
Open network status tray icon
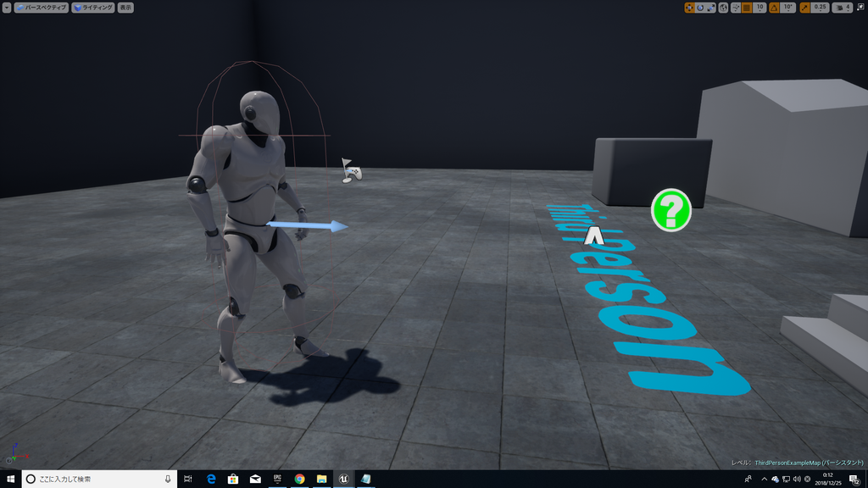coord(786,480)
